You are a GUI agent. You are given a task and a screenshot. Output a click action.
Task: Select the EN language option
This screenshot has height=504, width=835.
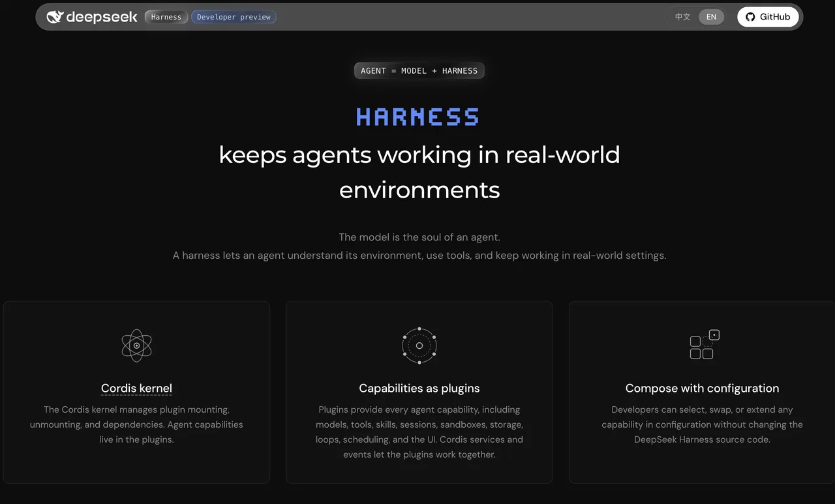(x=711, y=17)
